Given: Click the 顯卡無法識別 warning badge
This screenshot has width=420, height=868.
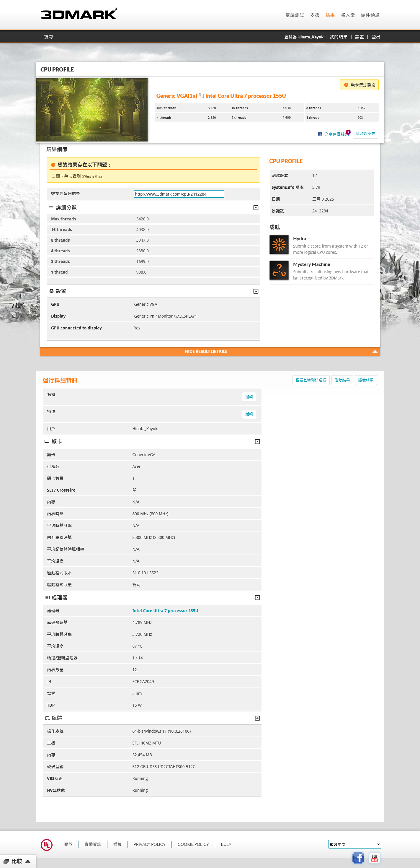Looking at the screenshot, I should [x=359, y=84].
